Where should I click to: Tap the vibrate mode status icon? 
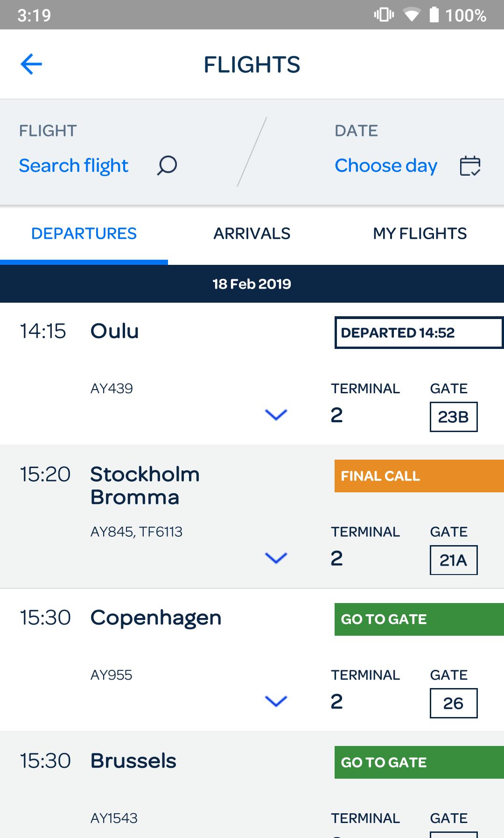tap(384, 15)
